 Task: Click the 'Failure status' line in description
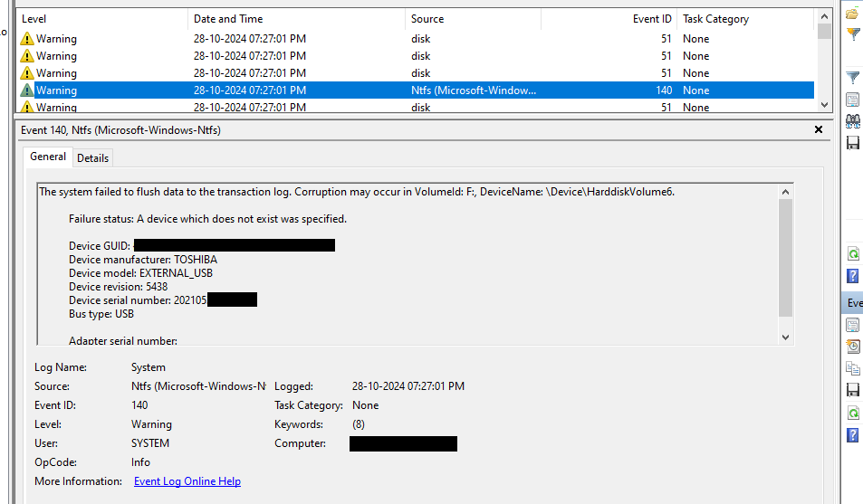tap(207, 218)
